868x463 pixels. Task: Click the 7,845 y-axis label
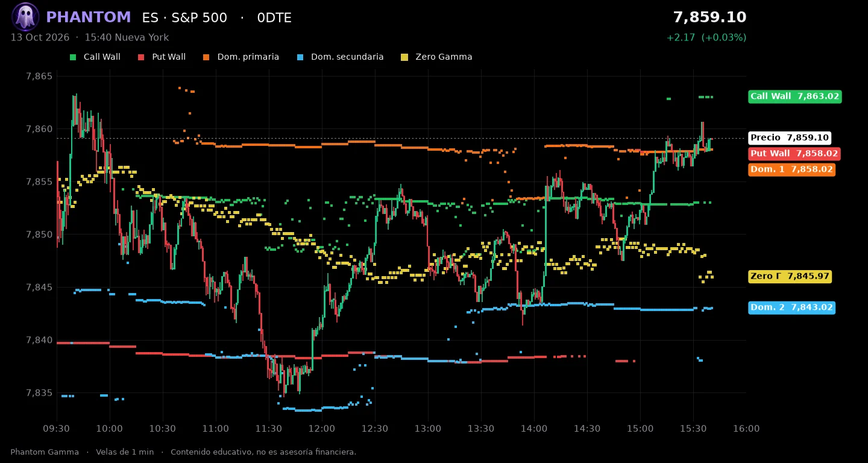click(x=39, y=288)
